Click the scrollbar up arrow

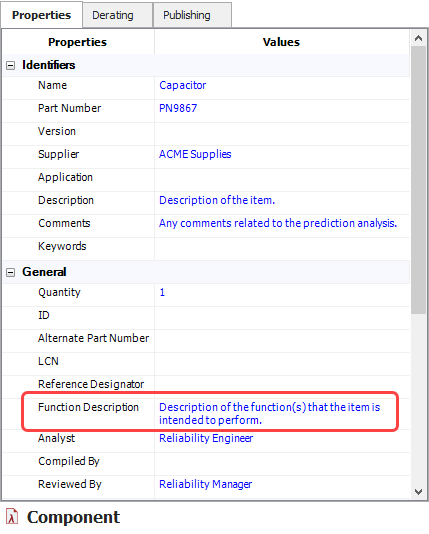click(418, 38)
